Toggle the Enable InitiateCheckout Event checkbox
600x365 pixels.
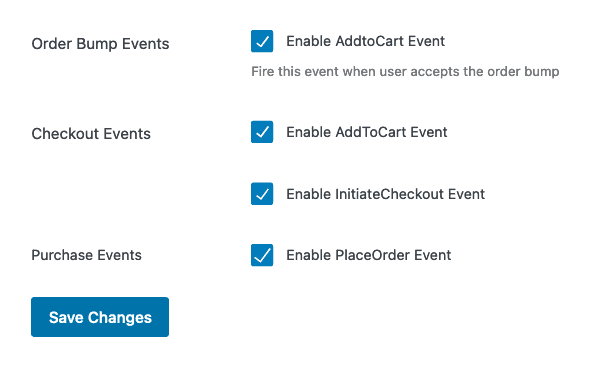click(x=262, y=194)
